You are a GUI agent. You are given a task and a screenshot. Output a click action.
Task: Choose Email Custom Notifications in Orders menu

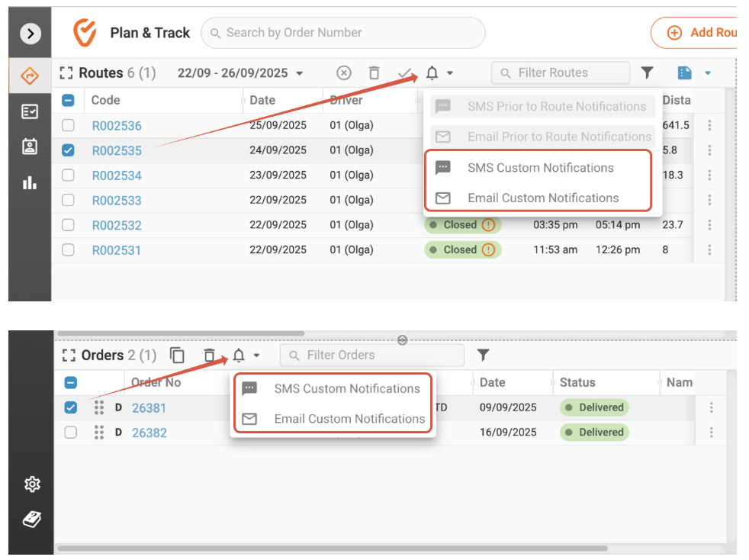tap(333, 419)
